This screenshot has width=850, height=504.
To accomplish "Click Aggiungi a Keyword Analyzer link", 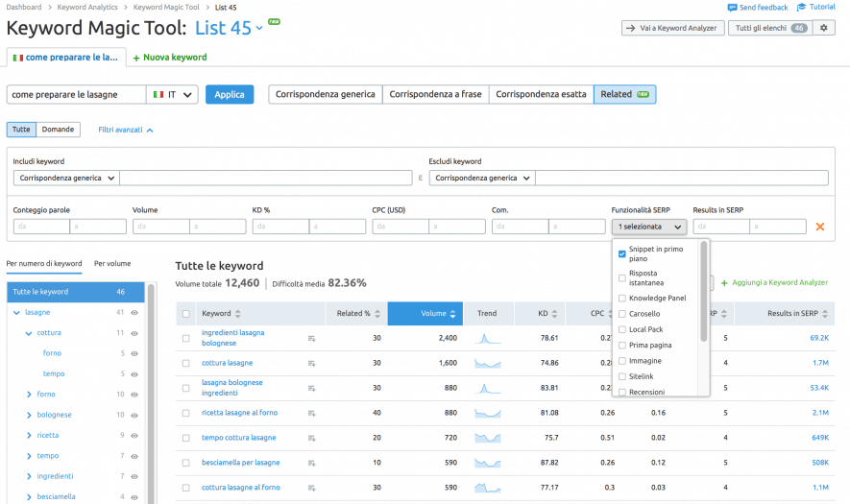I will (774, 283).
